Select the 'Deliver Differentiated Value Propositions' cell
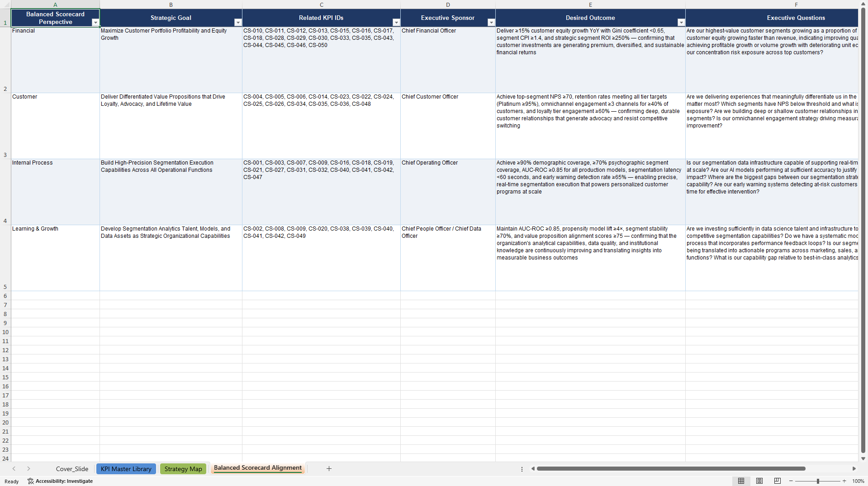This screenshot has height=486, width=868. tap(171, 126)
